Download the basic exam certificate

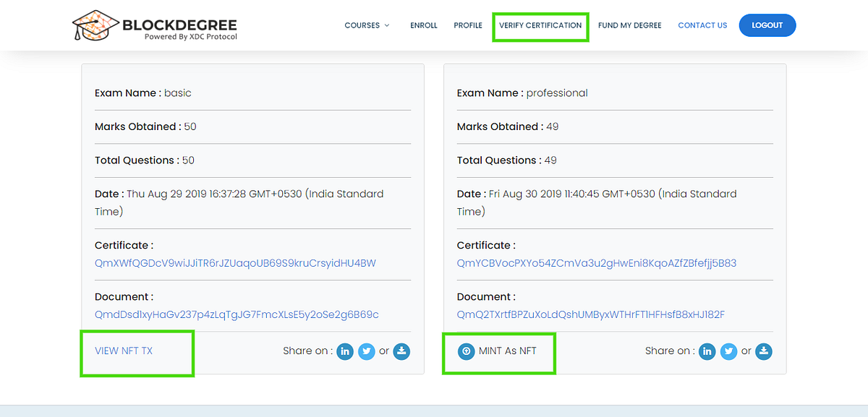[x=402, y=351]
